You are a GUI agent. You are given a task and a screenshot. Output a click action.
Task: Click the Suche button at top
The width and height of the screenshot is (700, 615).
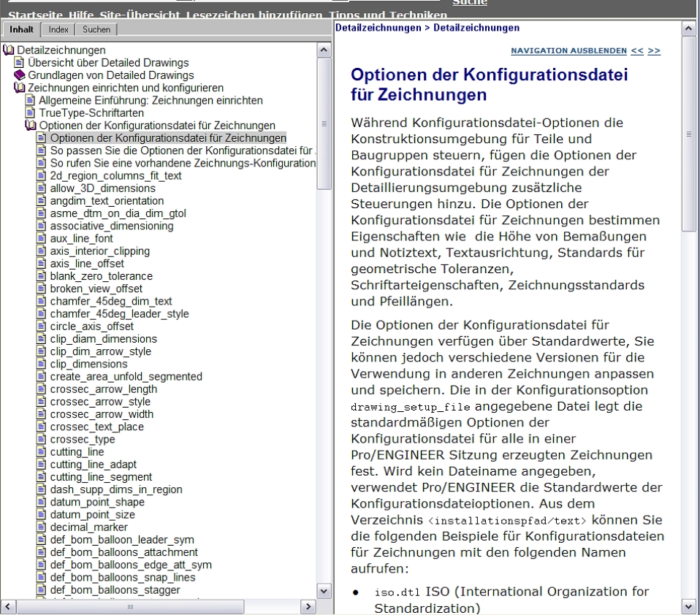470,2
